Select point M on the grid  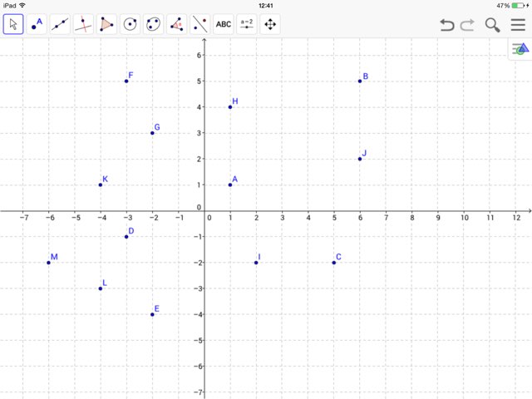coord(48,263)
